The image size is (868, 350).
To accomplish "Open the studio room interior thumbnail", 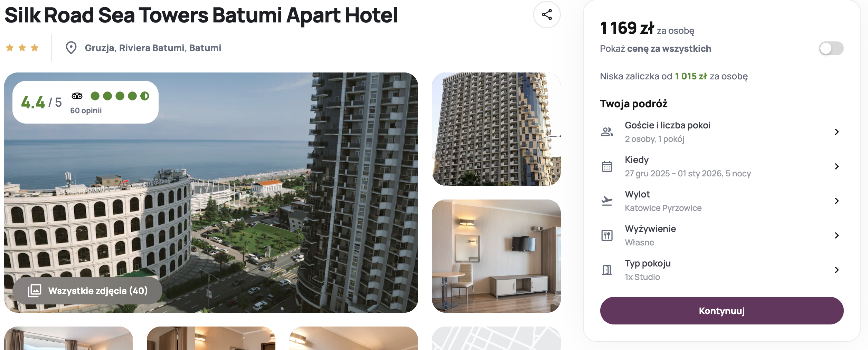I will click(496, 256).
